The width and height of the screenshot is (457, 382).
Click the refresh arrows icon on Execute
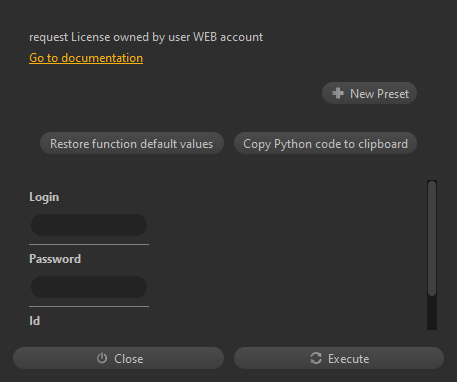[x=316, y=358]
